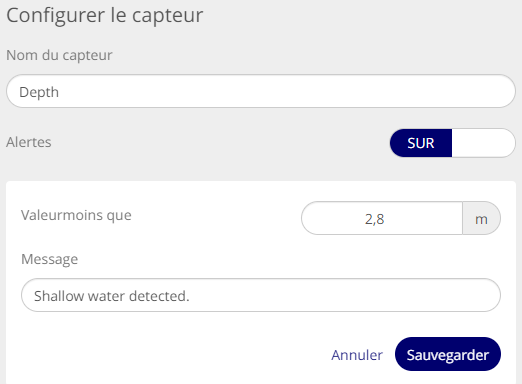
Task: Save settings with the Sauvegarder button
Action: point(448,354)
